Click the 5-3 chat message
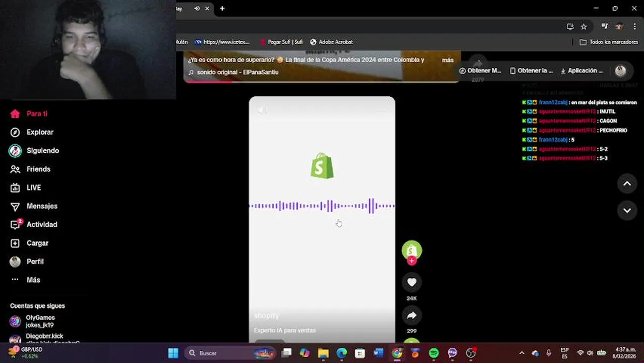Viewport: 644px width, 363px height. click(564, 158)
